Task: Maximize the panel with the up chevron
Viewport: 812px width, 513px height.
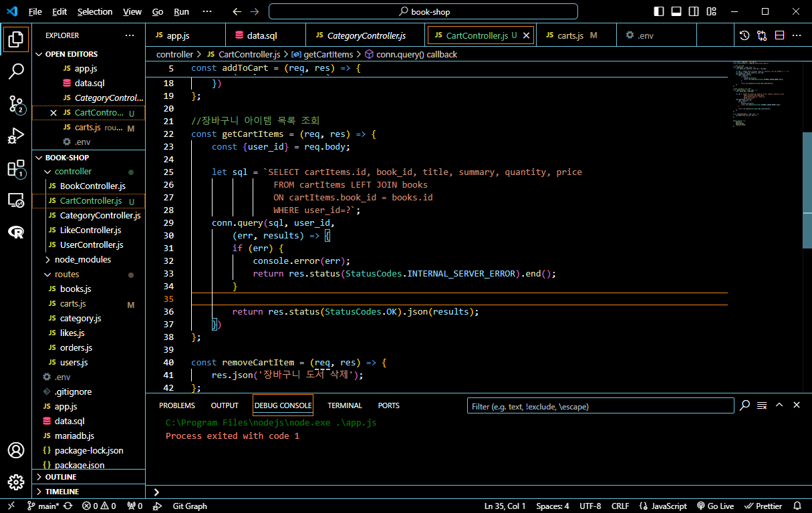Action: point(779,405)
